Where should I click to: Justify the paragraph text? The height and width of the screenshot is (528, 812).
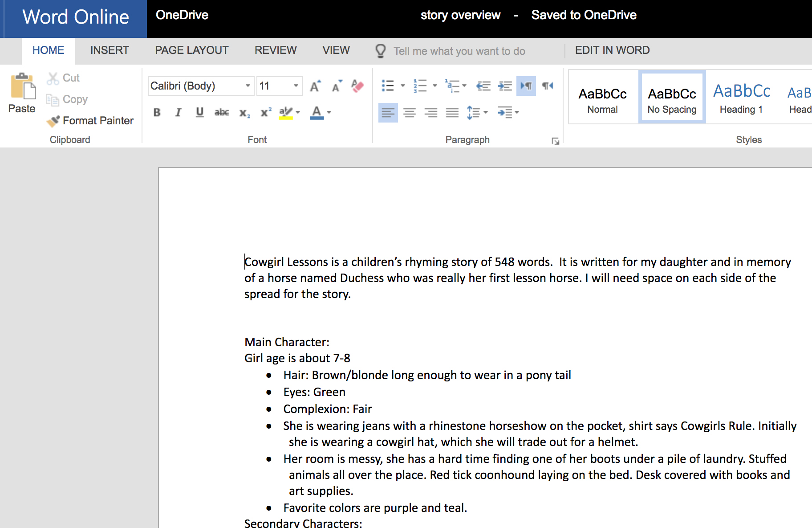[x=452, y=112]
